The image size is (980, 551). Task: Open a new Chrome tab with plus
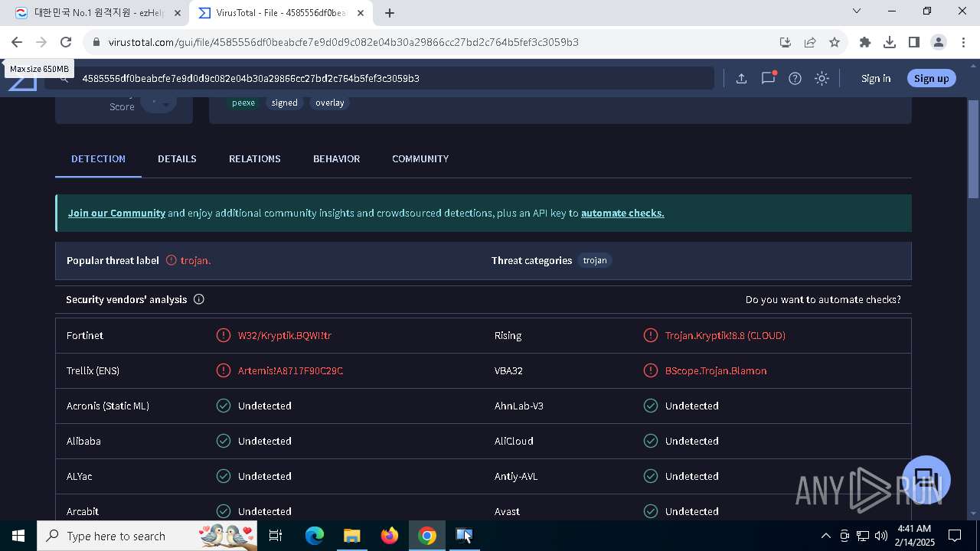pos(390,13)
